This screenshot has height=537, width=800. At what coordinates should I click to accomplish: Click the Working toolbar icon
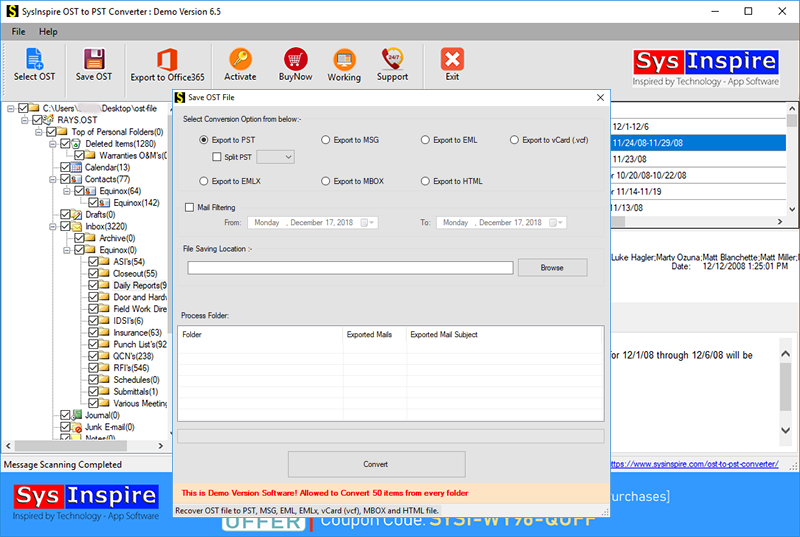(344, 63)
